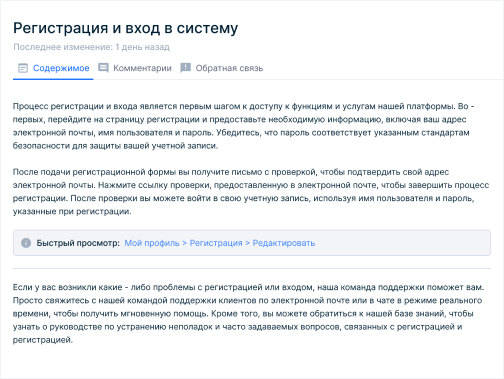
Task: Click the Быстрый просмотр label
Action: 78,243
